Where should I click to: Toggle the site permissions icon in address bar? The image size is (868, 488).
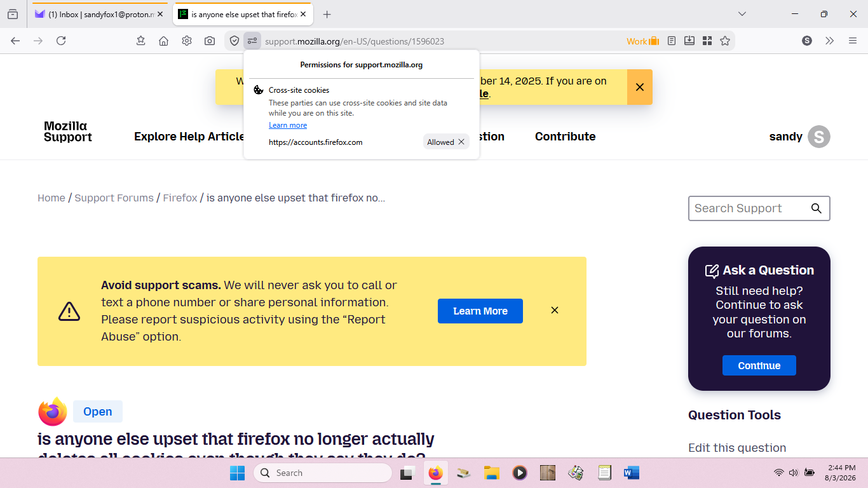(x=252, y=41)
